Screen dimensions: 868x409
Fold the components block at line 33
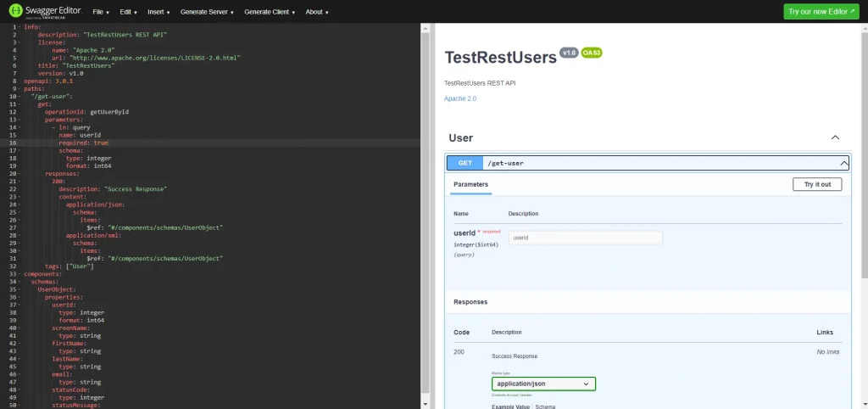click(20, 274)
